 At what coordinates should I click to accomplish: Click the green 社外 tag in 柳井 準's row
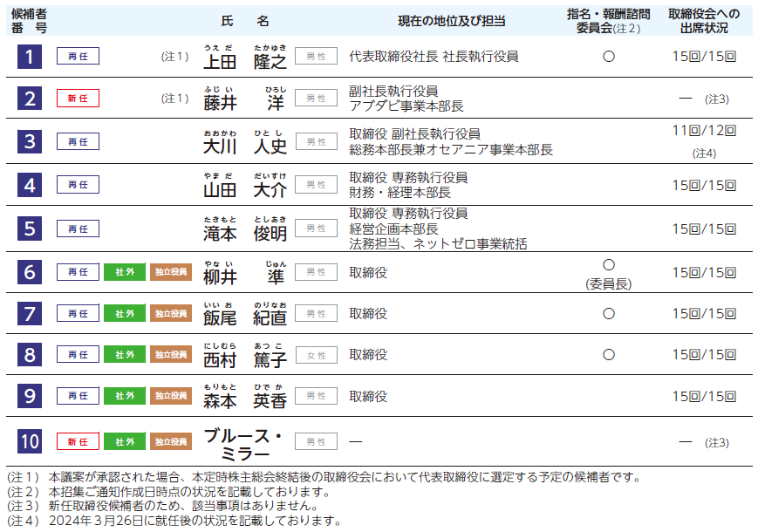[125, 272]
